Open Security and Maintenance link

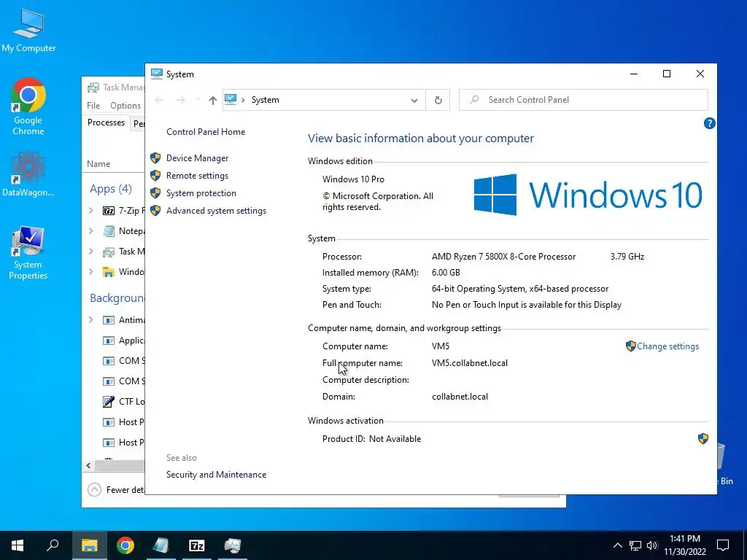coord(216,475)
